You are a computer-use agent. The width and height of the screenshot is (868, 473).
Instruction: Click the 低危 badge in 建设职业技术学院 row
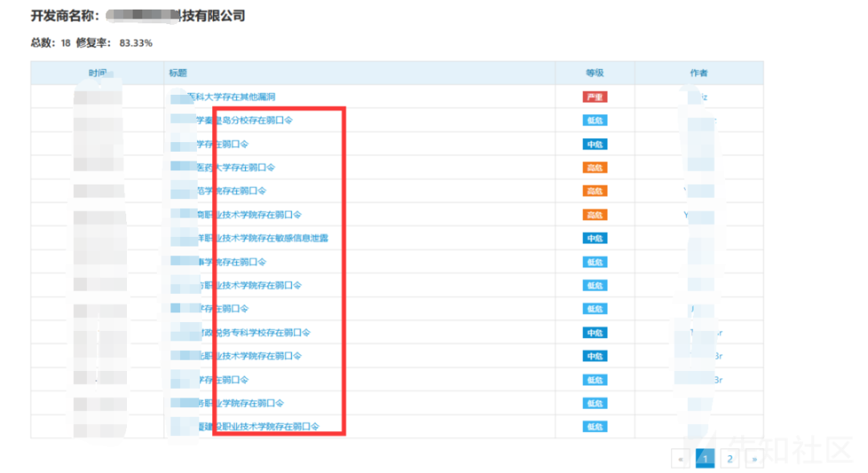point(595,426)
